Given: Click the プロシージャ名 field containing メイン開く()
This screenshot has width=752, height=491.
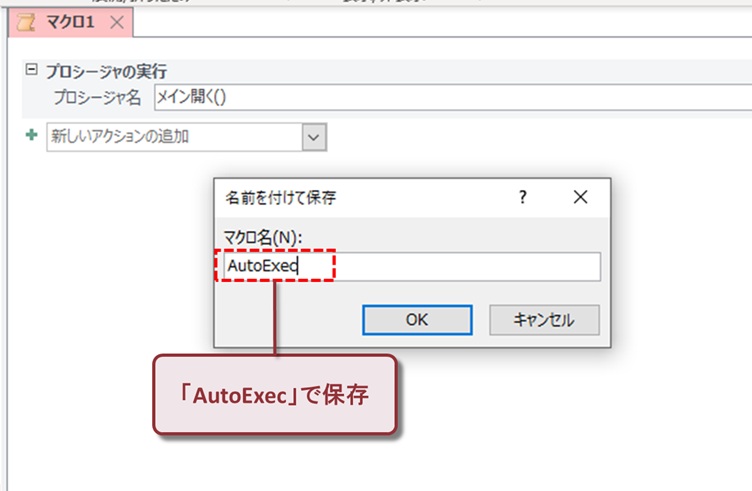Looking at the screenshot, I should pos(450,98).
